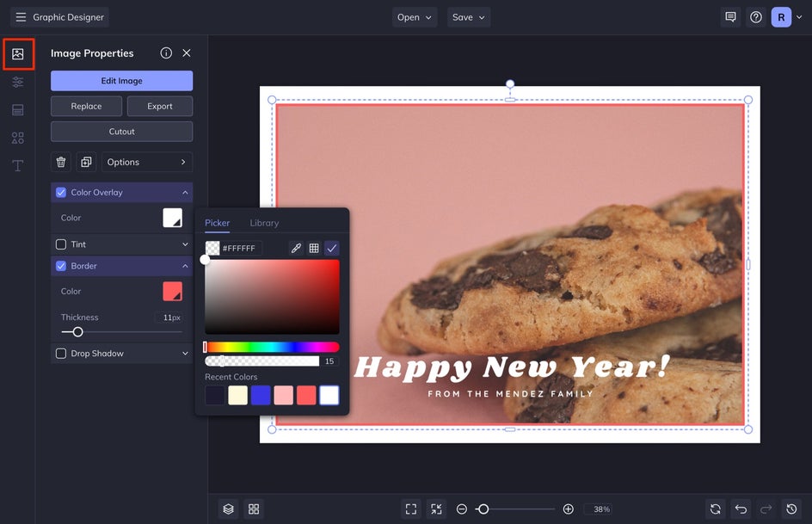Click the Replace button
Screen dimensions: 812x524
(87, 106)
